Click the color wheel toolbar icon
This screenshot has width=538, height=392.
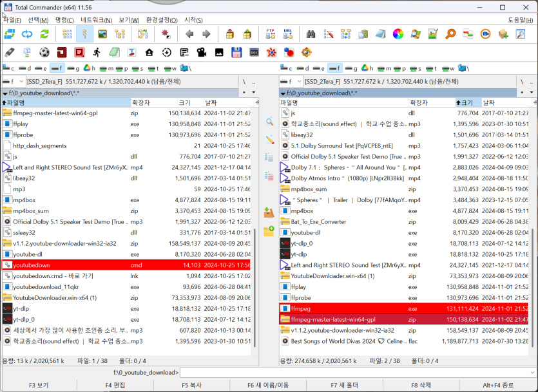(398, 34)
